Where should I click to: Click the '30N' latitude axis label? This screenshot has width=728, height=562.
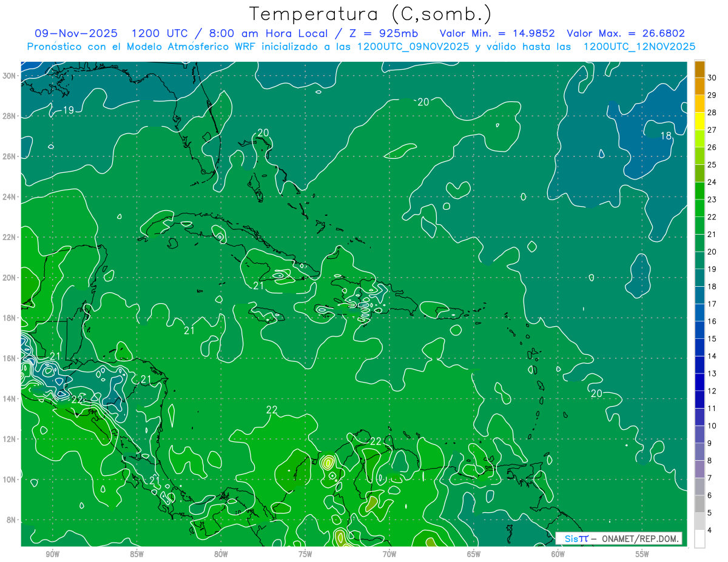(10, 75)
